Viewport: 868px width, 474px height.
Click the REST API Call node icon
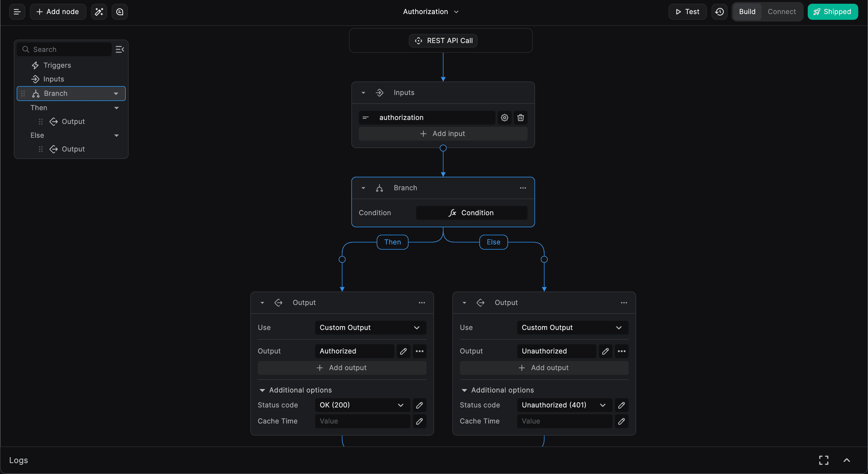click(x=418, y=40)
